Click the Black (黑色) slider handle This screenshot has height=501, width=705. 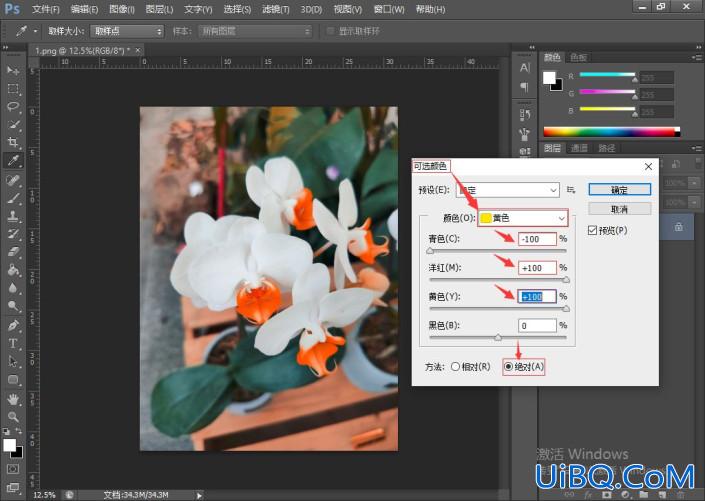tap(498, 337)
